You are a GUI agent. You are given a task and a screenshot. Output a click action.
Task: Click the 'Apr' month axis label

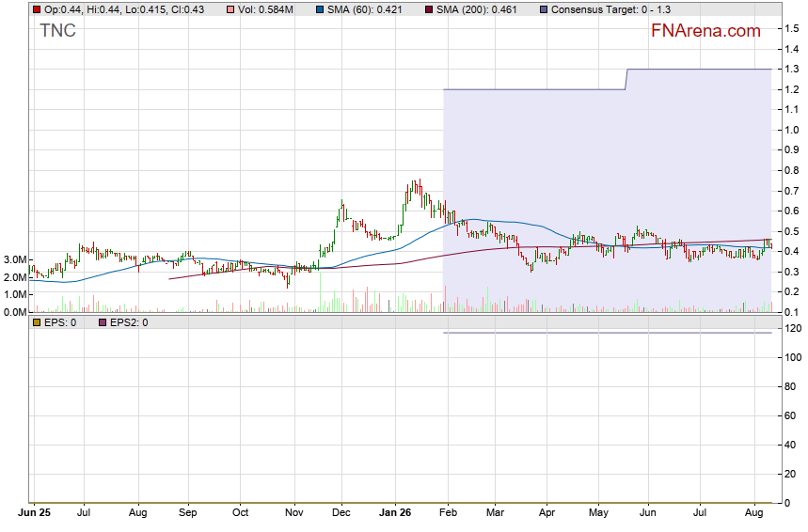pos(547,513)
